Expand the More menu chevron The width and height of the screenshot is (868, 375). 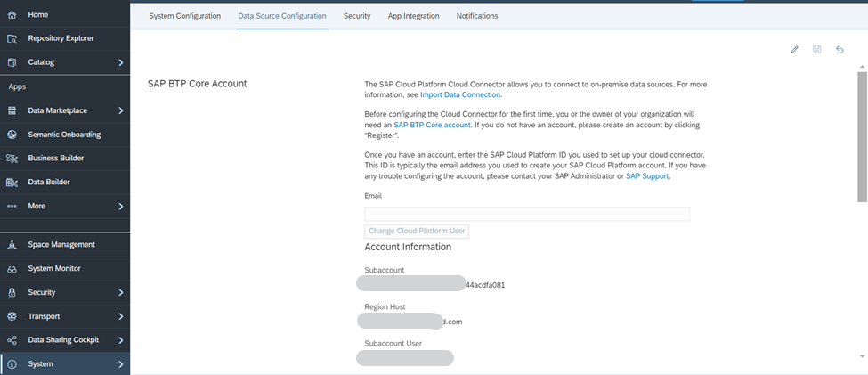[121, 207]
